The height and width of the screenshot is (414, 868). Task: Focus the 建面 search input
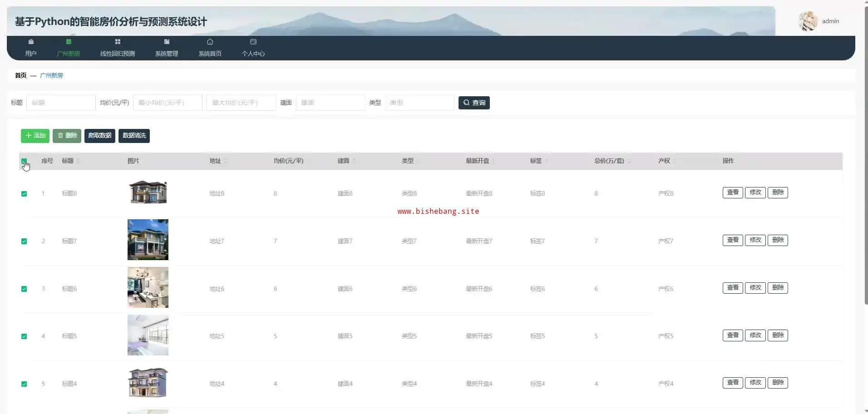click(330, 103)
